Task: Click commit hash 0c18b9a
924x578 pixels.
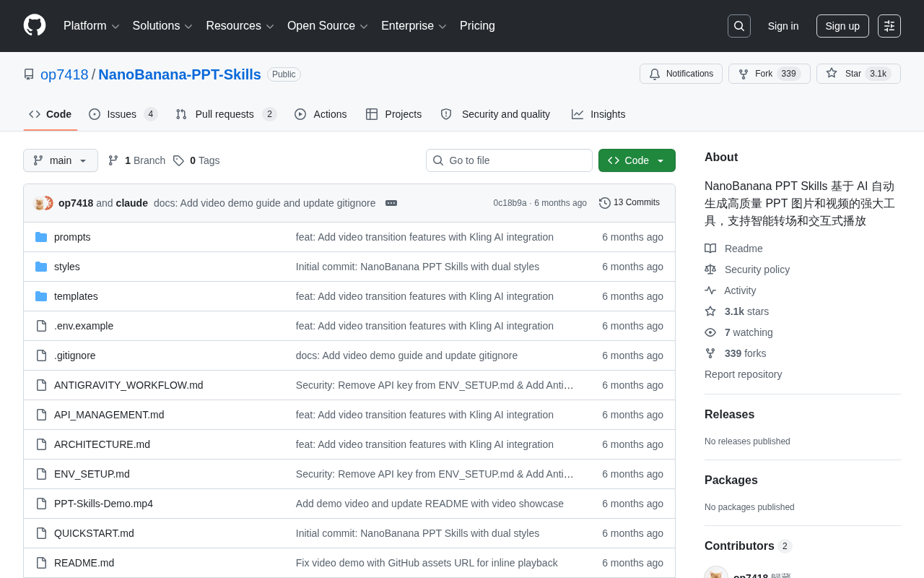Action: 510,203
